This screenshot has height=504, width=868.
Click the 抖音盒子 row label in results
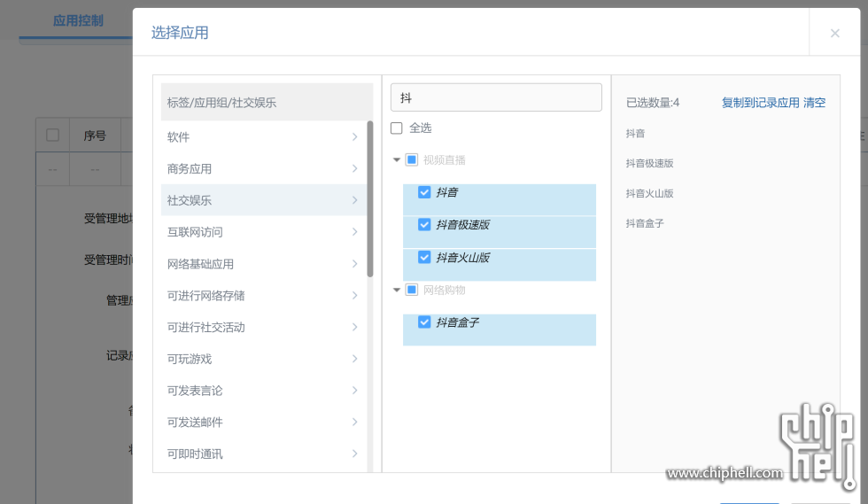[x=457, y=322]
